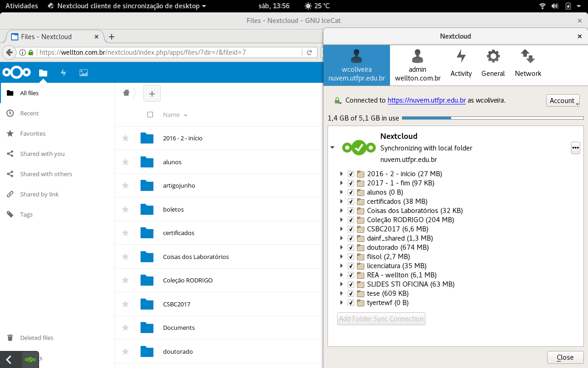Viewport: 588px width, 368px height.
Task: Click the Nextcloud logo in web header
Action: [x=17, y=73]
